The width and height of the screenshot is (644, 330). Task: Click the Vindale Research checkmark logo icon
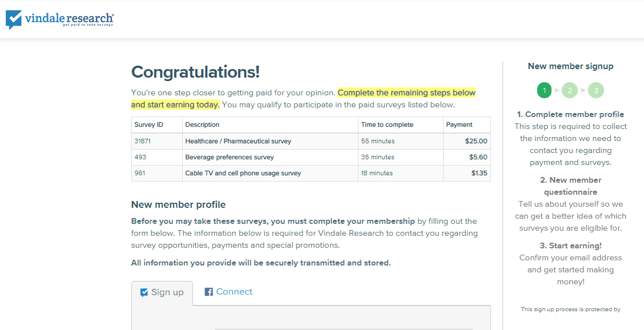[14, 19]
